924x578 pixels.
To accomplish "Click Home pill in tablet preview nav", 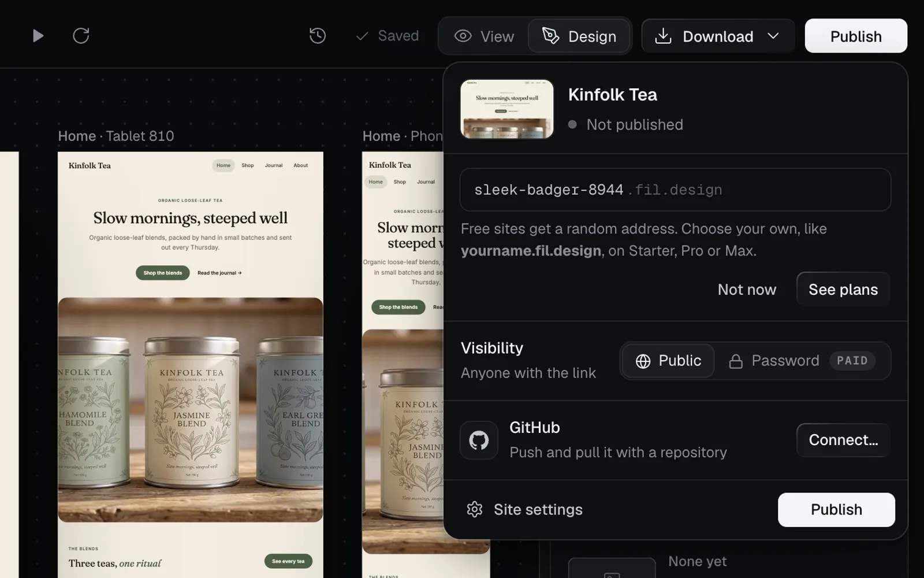I will (223, 165).
